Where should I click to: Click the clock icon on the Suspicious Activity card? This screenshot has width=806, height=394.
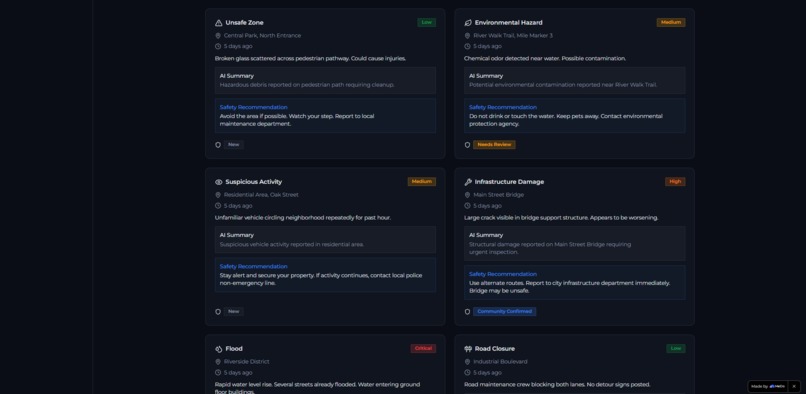tap(218, 206)
